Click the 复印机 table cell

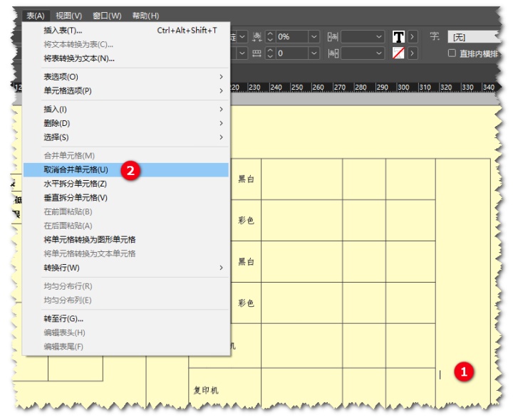224,389
